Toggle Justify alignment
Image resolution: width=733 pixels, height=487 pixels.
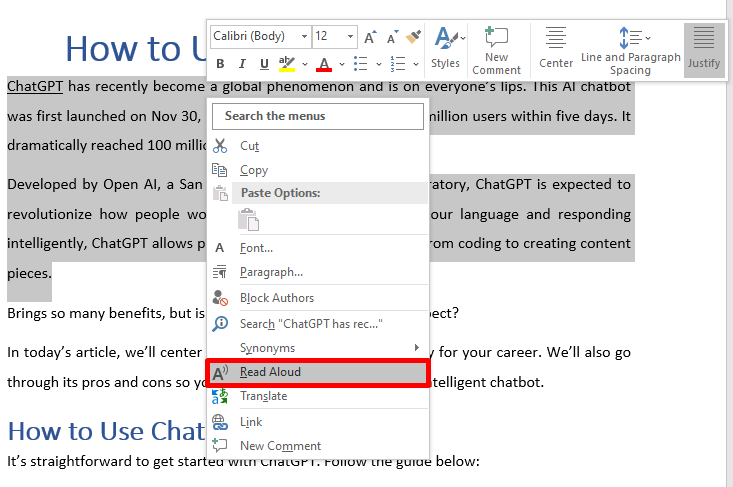pyautogui.click(x=704, y=50)
